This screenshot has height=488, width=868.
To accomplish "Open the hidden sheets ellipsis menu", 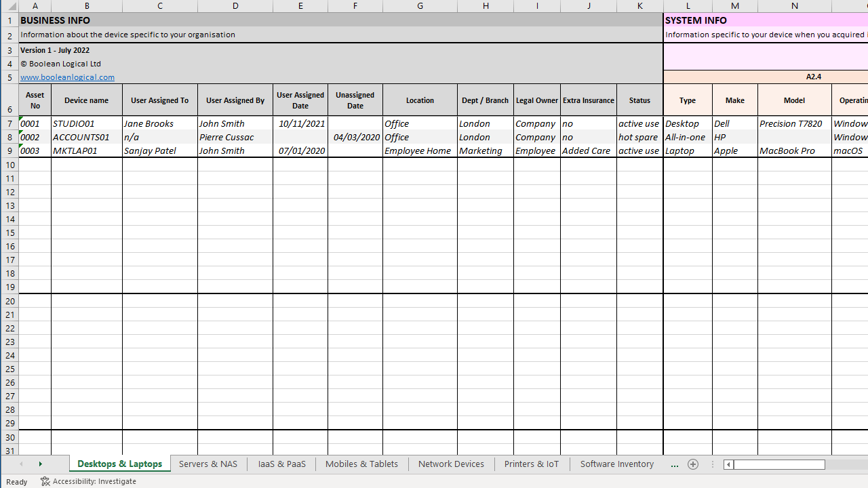I will pos(674,464).
